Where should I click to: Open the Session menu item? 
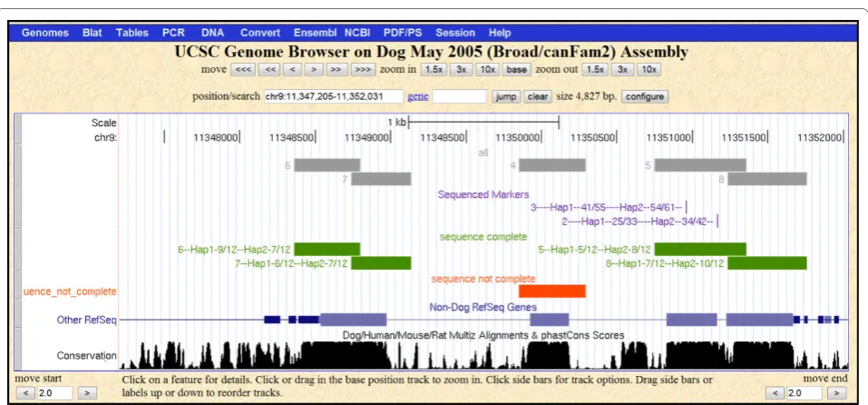coord(455,33)
